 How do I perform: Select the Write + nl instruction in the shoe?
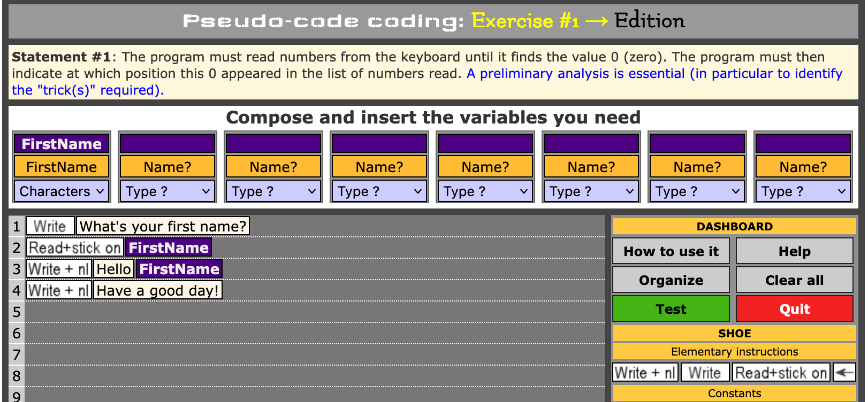[x=645, y=373]
